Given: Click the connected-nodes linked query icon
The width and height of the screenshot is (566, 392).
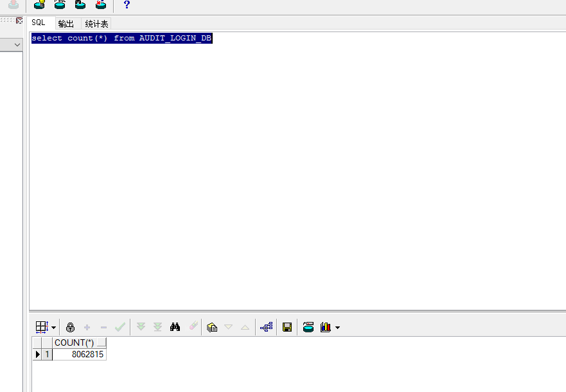Looking at the screenshot, I should click(267, 327).
